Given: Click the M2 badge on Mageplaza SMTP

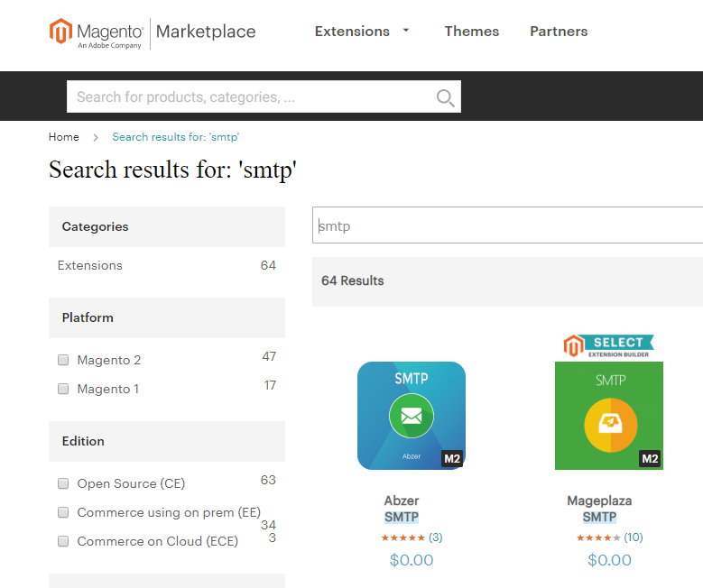Looking at the screenshot, I should 650,458.
